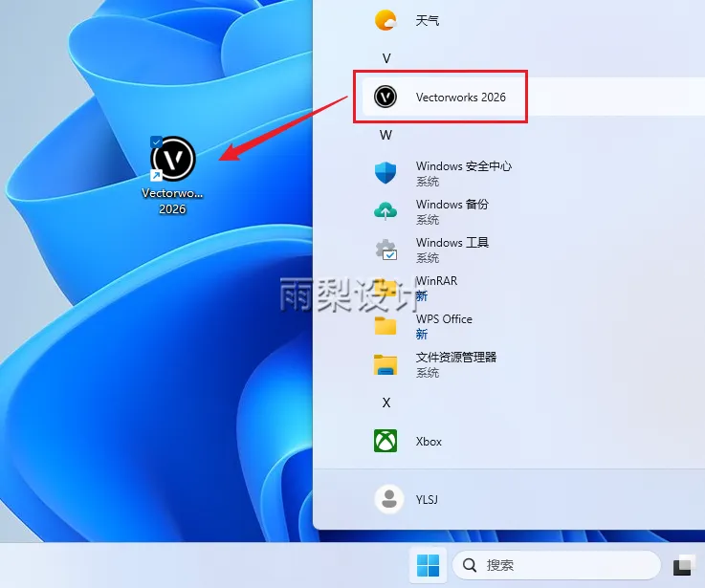Open Windows 工具 gear icon

[386, 250]
